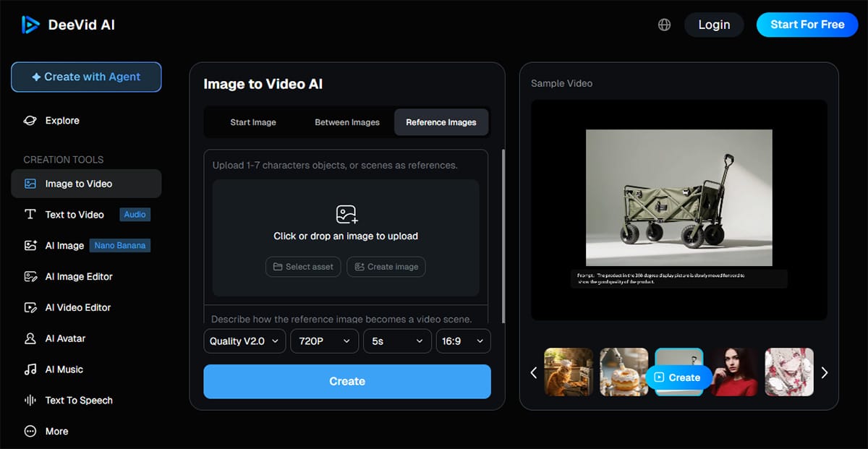Open the 16:9 aspect ratio dropdown
This screenshot has width=868, height=449.
tap(463, 341)
